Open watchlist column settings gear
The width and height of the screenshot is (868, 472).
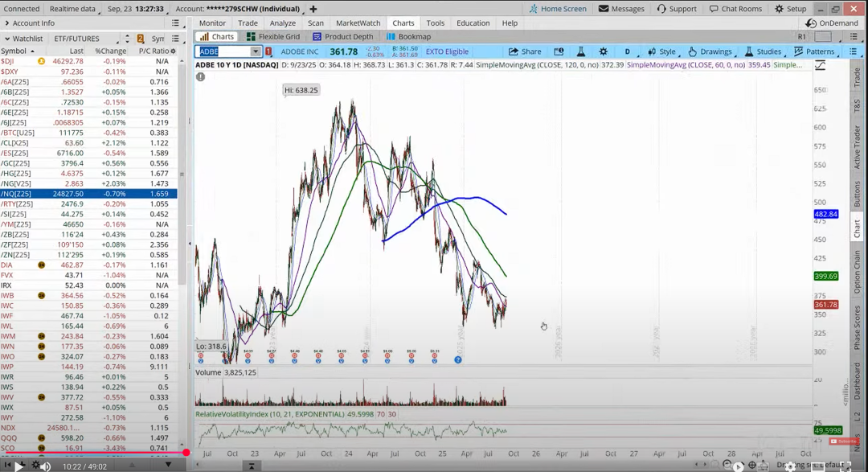pos(173,51)
